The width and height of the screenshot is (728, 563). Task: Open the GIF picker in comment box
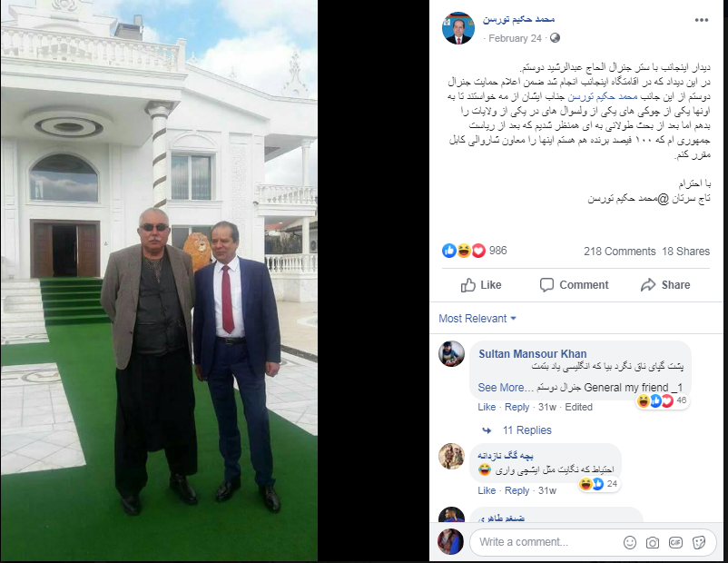pyautogui.click(x=675, y=542)
